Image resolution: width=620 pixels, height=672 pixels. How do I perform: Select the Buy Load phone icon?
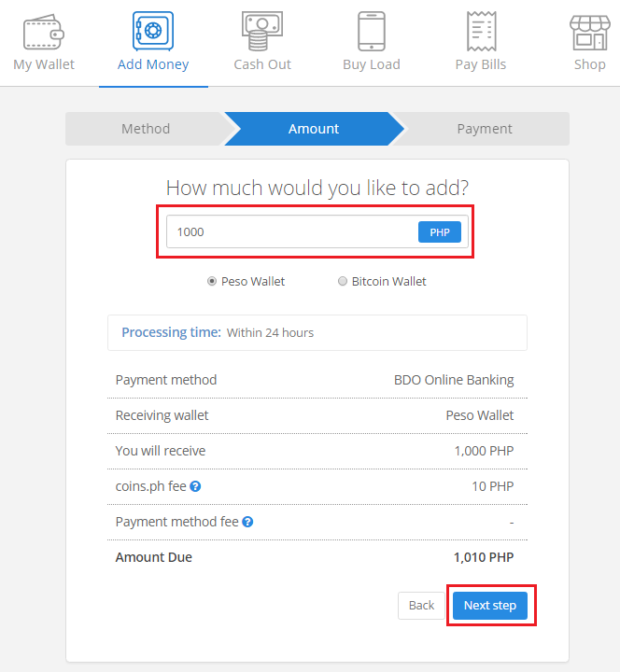click(x=372, y=32)
